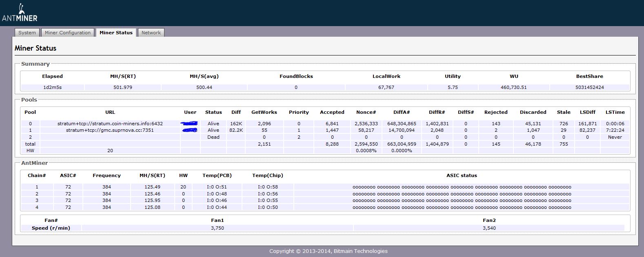Click the Elapsed time value 1d2m5s
Screen dimensions: 644x257
coord(52,87)
